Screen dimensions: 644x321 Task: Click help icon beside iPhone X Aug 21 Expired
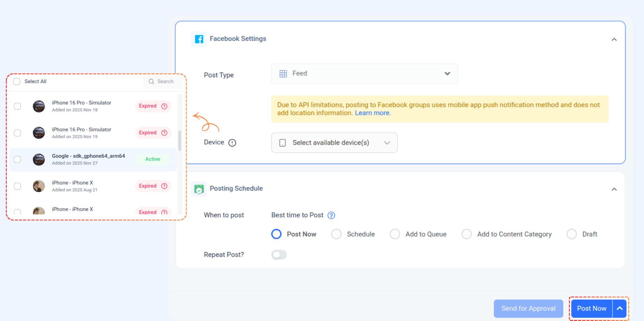[x=164, y=186]
